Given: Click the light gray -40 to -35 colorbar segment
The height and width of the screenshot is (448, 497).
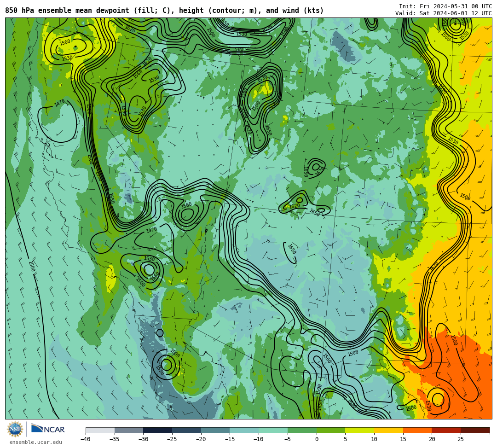Looking at the screenshot, I should [x=100, y=430].
